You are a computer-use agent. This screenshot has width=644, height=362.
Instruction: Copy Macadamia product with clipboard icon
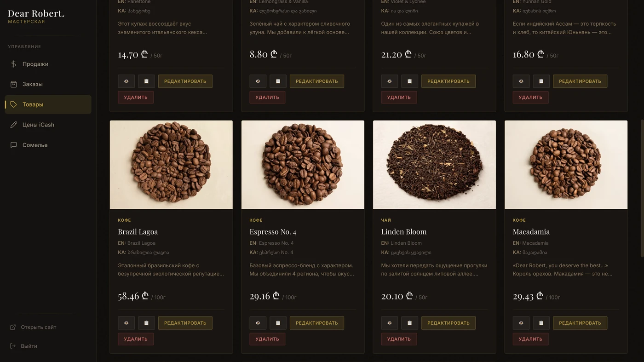(541, 323)
